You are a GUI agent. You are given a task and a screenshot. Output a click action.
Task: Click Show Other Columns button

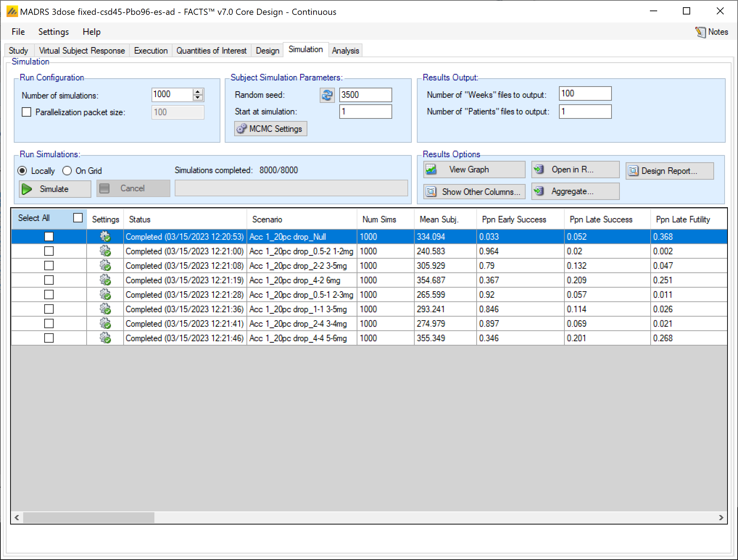coord(474,192)
